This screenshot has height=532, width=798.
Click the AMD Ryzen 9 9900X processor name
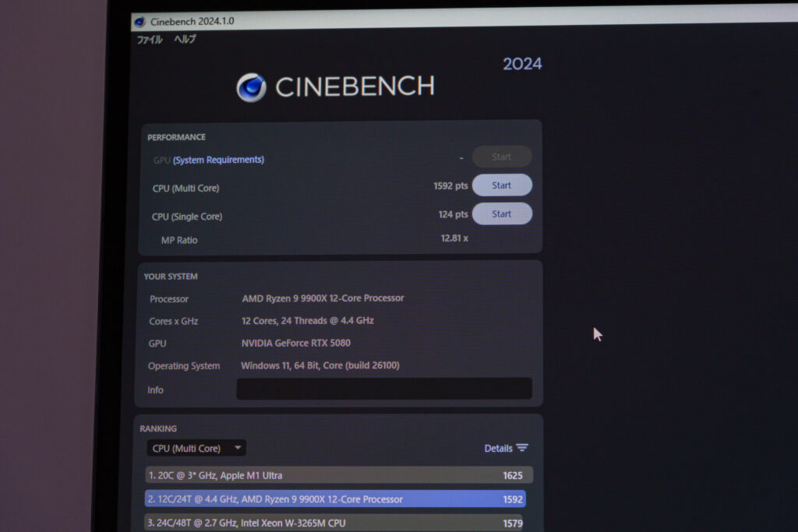click(x=323, y=298)
